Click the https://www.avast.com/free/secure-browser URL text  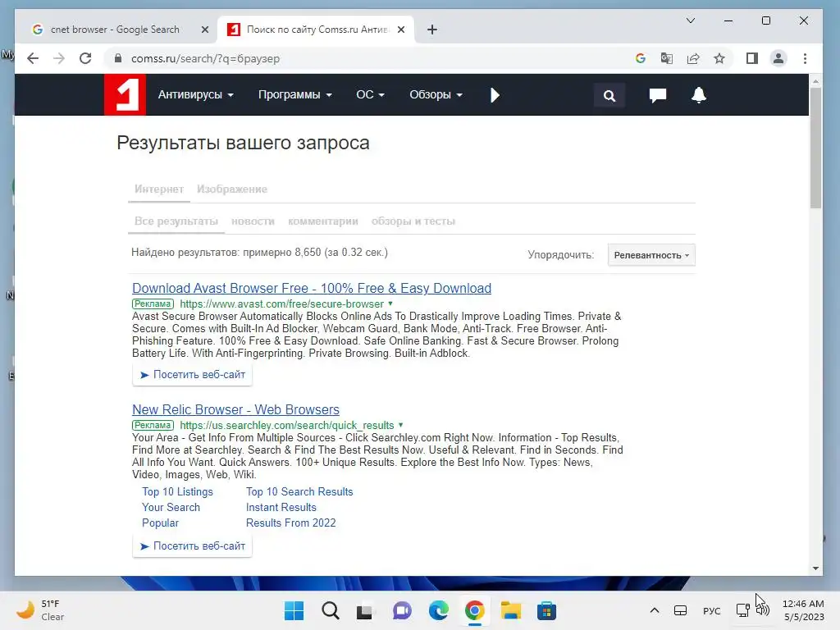coord(282,304)
